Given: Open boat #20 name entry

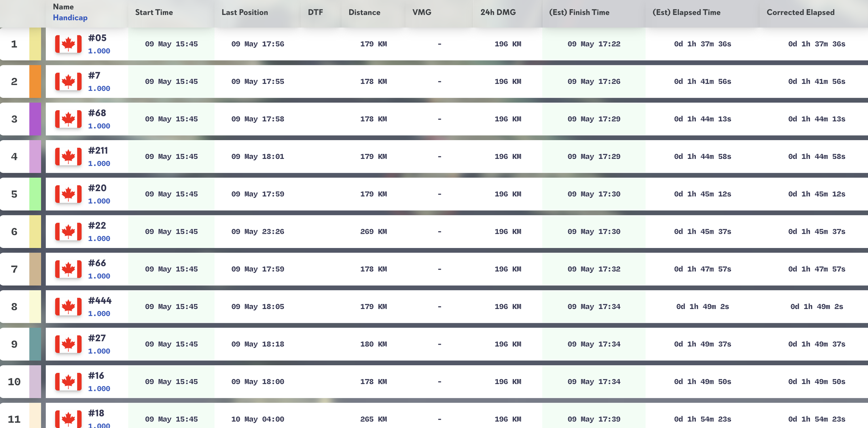Looking at the screenshot, I should coord(97,188).
